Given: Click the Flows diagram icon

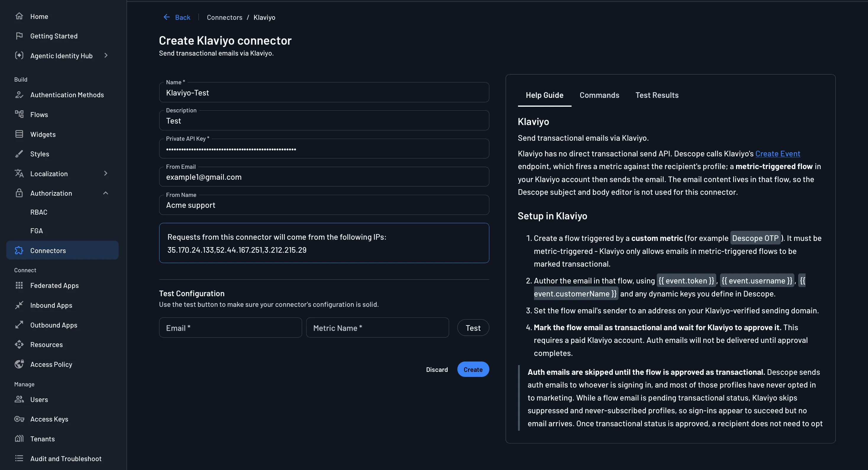Looking at the screenshot, I should coord(19,114).
